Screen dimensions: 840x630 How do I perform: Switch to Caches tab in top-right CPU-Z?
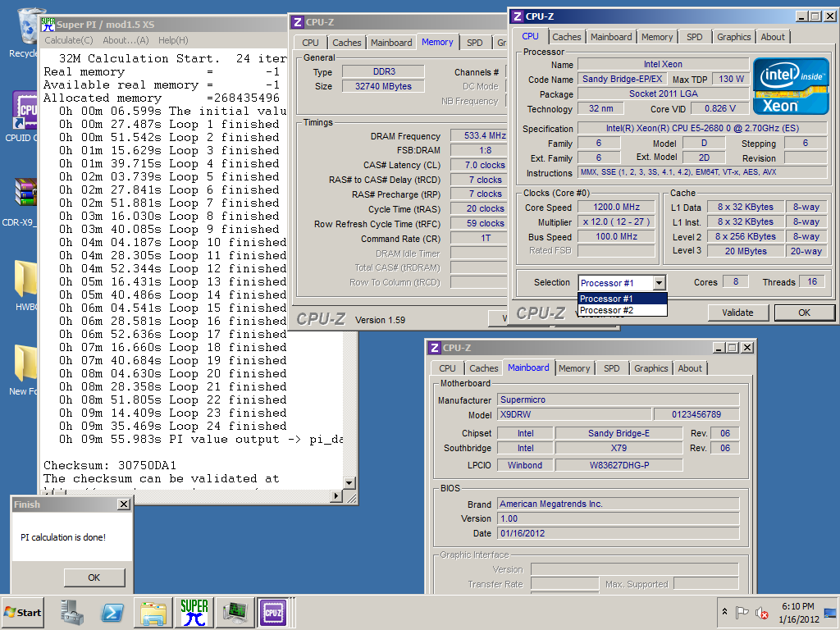coord(566,37)
